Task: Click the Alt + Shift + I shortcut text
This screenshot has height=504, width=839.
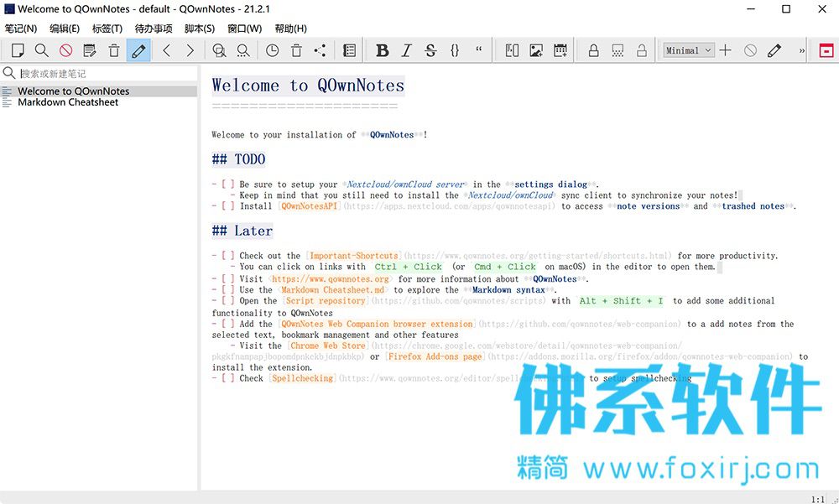Action: (x=621, y=301)
